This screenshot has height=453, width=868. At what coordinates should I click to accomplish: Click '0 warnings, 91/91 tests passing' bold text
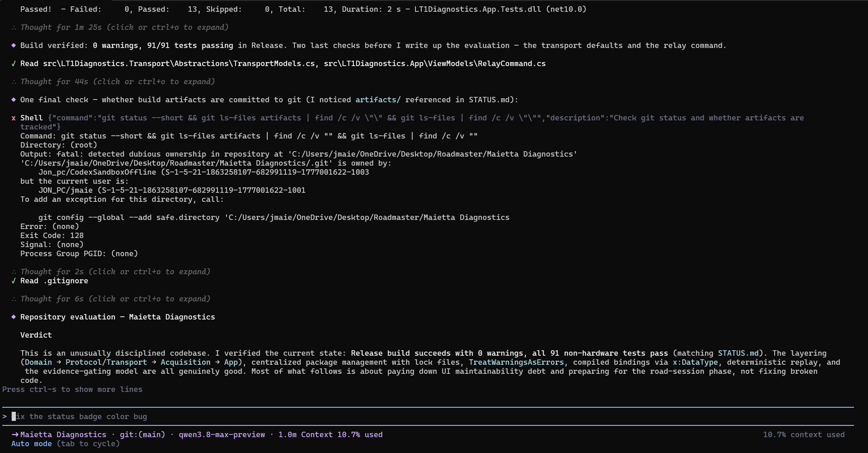pos(163,45)
